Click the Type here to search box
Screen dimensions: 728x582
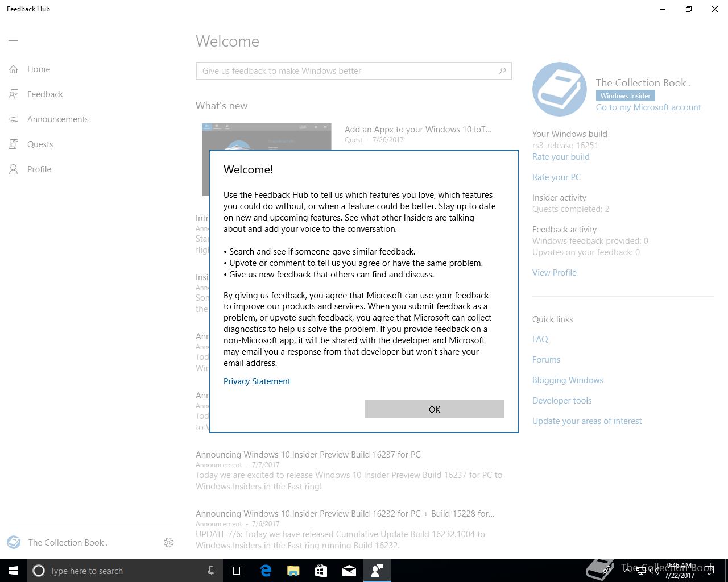pyautogui.click(x=125, y=571)
